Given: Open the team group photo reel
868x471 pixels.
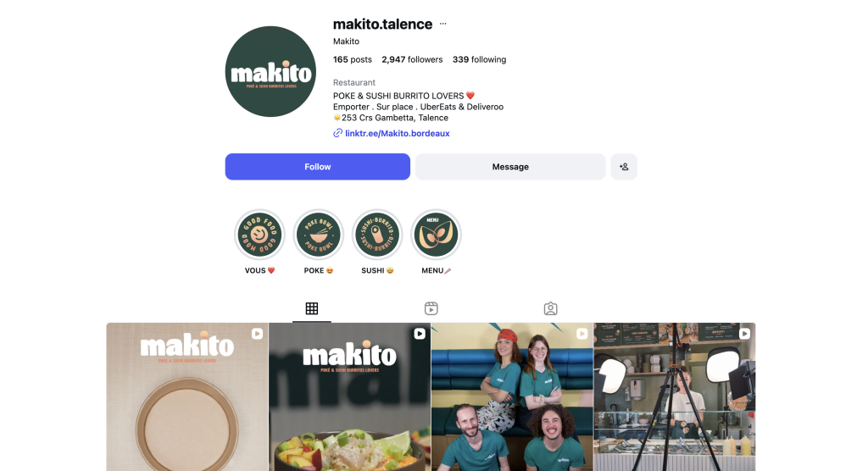Looking at the screenshot, I should click(512, 396).
